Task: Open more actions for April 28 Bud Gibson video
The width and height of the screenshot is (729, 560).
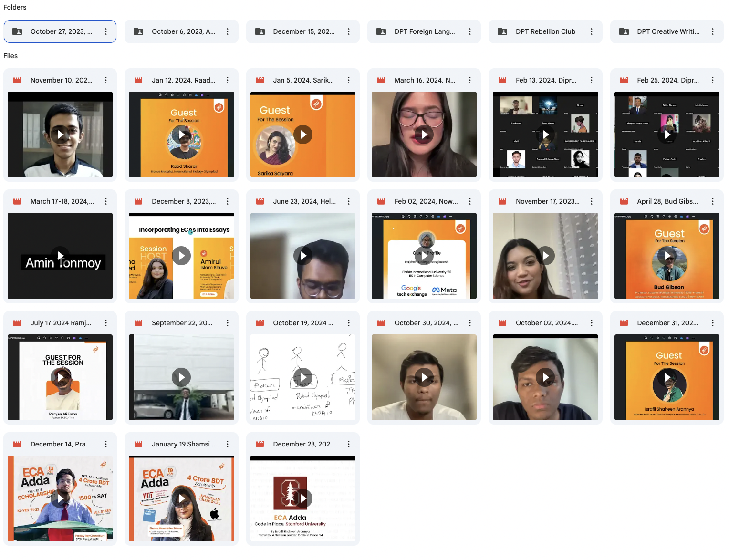Action: point(712,201)
